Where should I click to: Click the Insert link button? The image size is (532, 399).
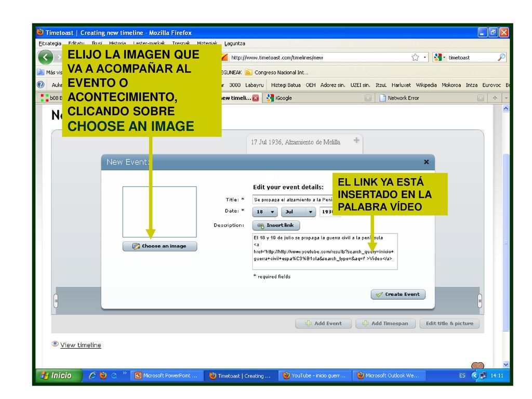click(276, 225)
